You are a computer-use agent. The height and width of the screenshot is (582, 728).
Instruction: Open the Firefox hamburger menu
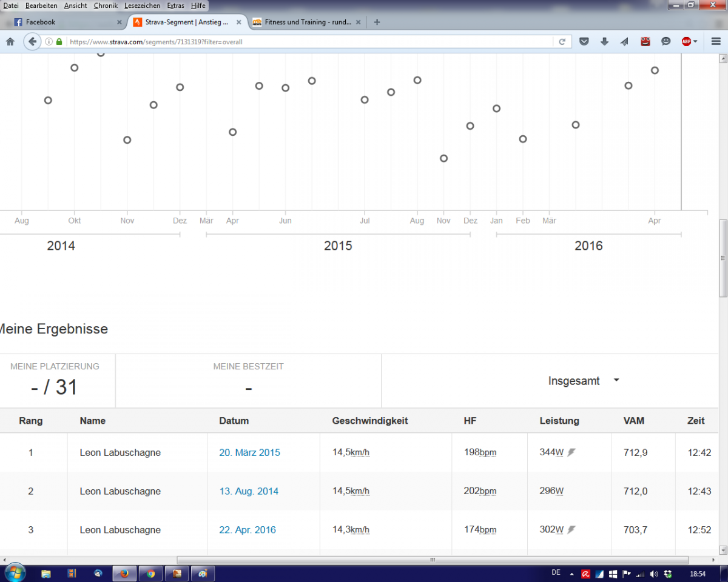click(715, 42)
